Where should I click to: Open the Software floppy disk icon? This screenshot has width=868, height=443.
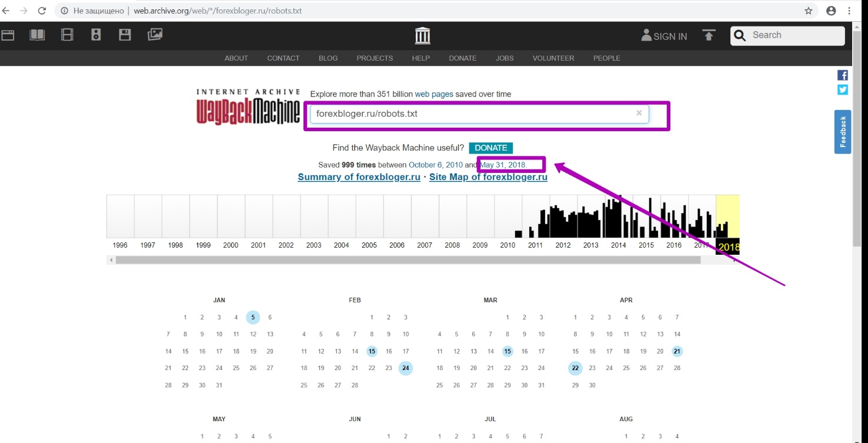point(125,35)
